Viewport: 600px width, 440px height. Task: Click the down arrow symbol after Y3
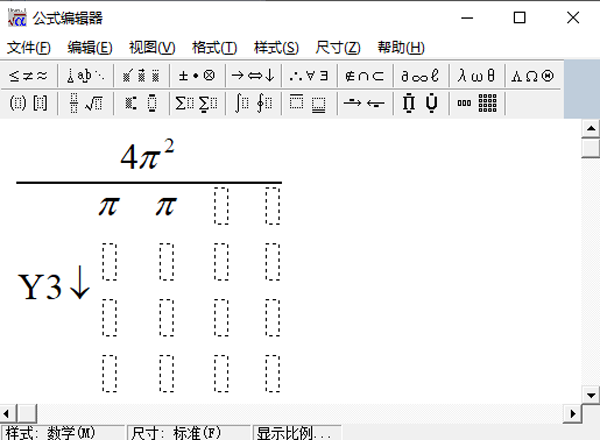click(x=80, y=282)
